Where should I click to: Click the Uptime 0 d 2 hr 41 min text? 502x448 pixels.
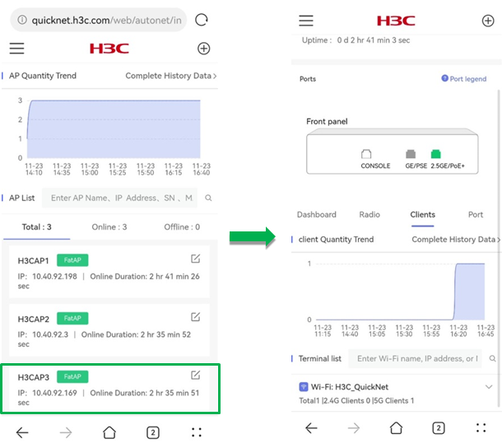coord(356,40)
